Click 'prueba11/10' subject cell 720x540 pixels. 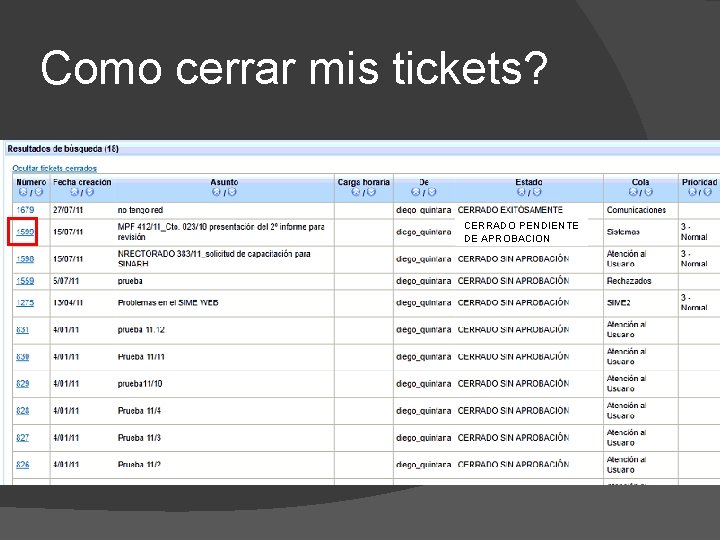140,383
